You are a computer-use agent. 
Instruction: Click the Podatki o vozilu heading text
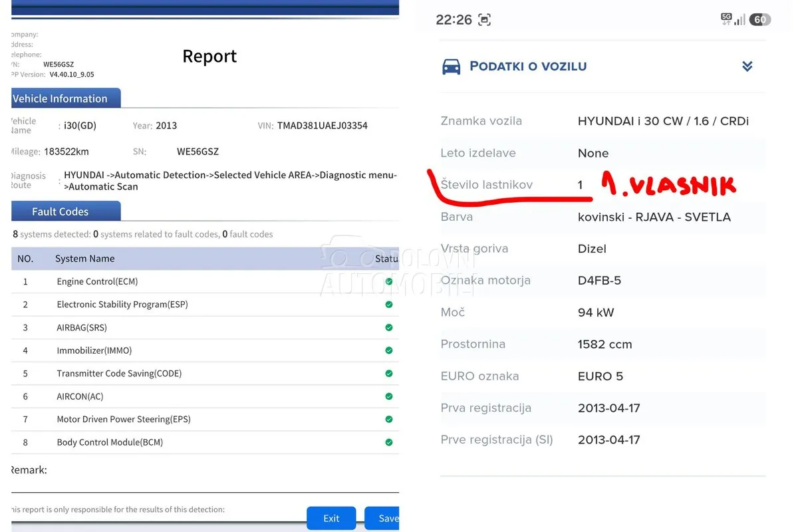click(x=528, y=66)
